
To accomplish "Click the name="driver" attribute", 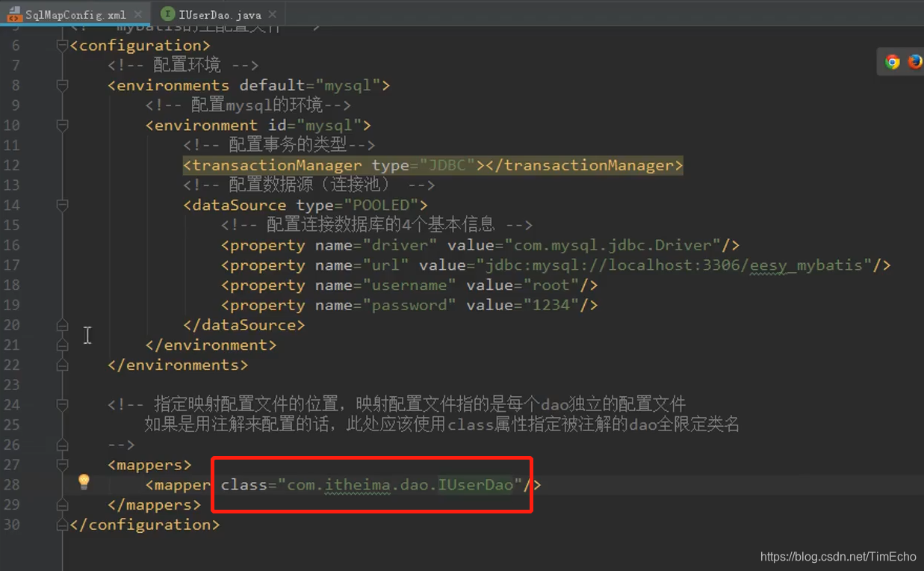I will [x=376, y=245].
